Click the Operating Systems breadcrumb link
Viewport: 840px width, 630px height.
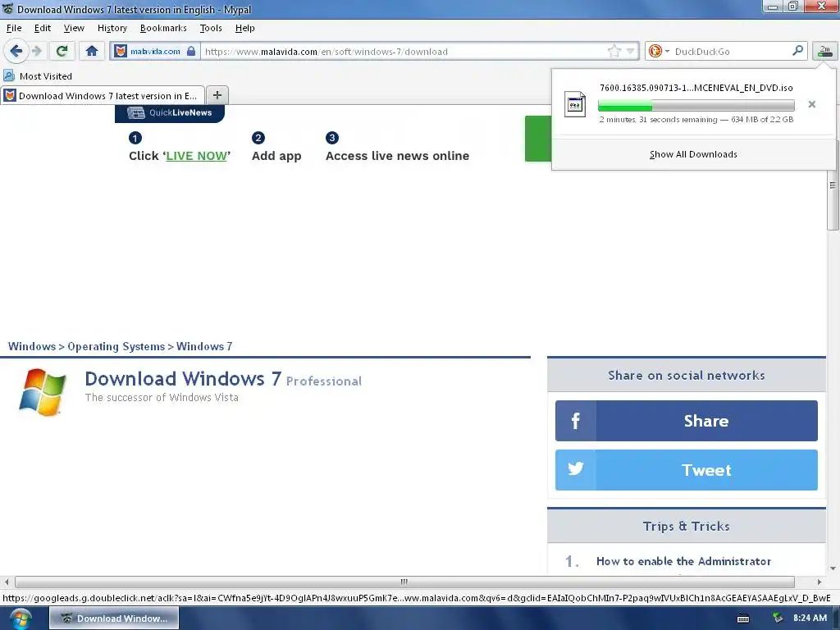(x=116, y=347)
